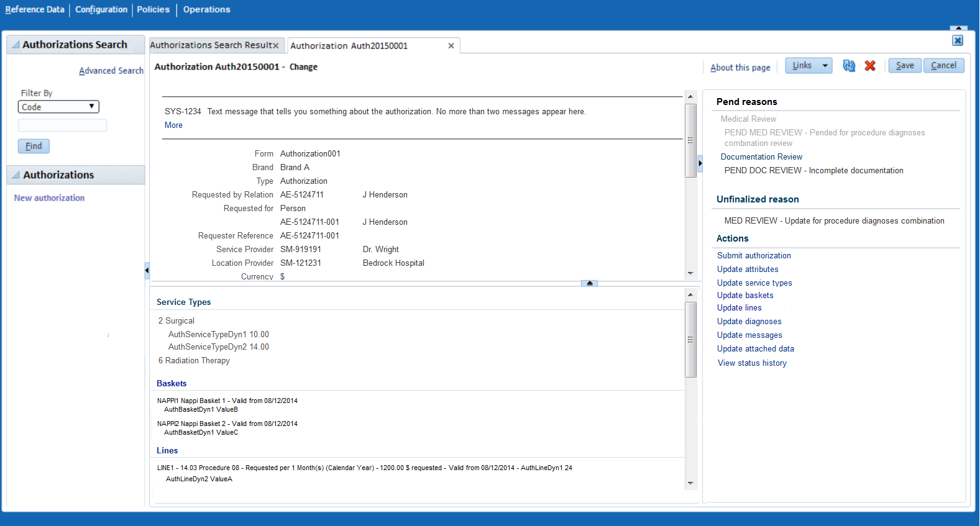The image size is (980, 526).
Task: Collapse the right pane using the splitter arrow
Action: 700,163
